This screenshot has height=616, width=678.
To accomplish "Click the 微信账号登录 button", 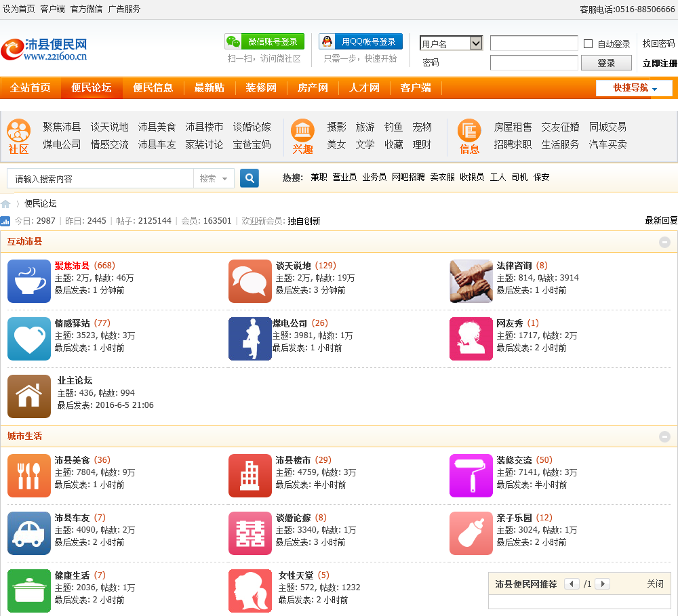I will 264,41.
